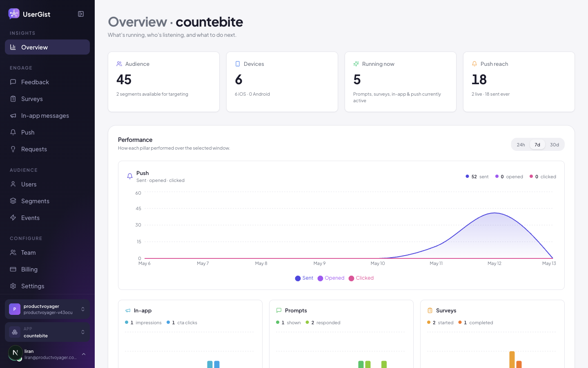Click the '2 responded' stat in Prompts
The width and height of the screenshot is (588, 368).
tap(323, 323)
